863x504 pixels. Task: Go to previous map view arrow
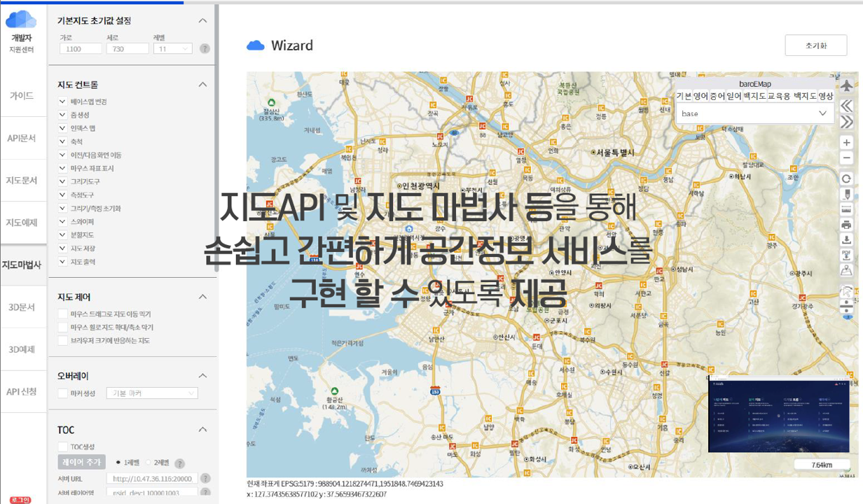coord(847,106)
